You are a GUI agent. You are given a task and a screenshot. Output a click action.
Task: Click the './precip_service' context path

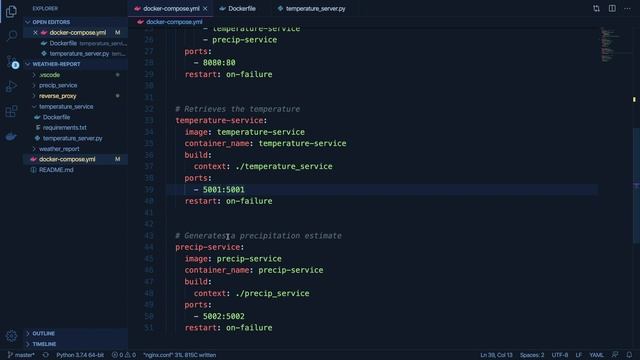pyautogui.click(x=272, y=293)
